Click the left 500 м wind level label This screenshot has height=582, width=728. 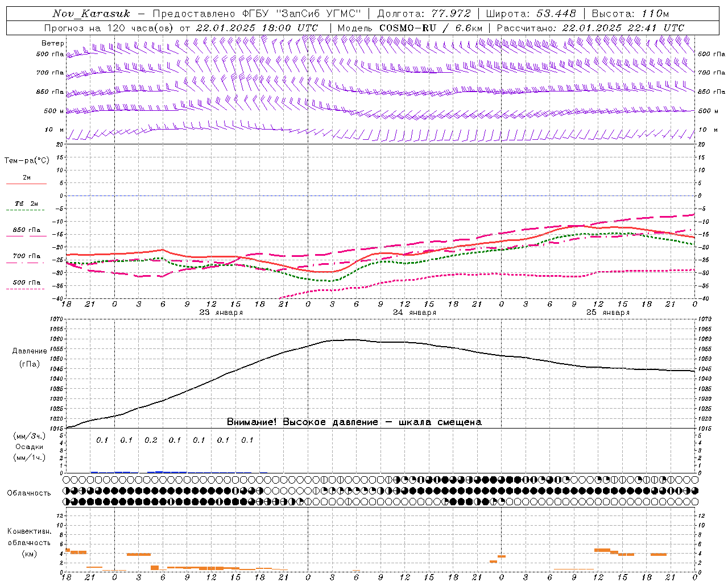[54, 111]
